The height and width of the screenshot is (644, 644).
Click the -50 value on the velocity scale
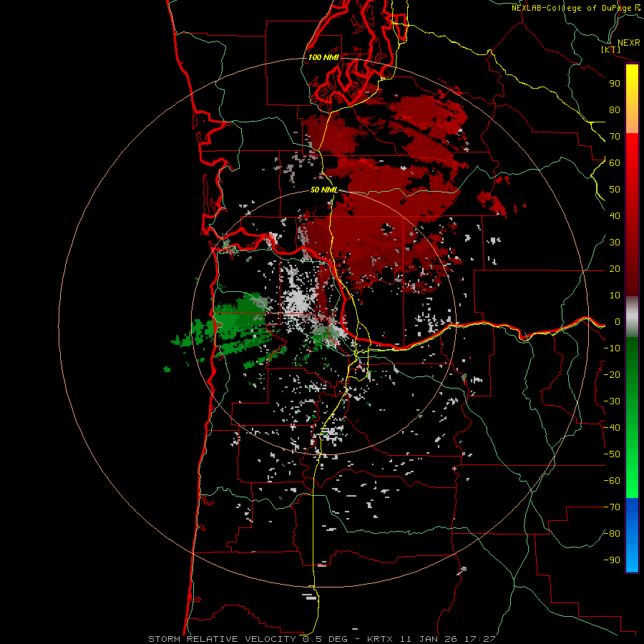[612, 454]
